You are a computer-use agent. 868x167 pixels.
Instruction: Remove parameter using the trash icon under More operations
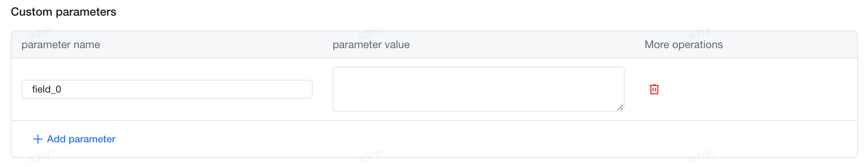pos(654,89)
